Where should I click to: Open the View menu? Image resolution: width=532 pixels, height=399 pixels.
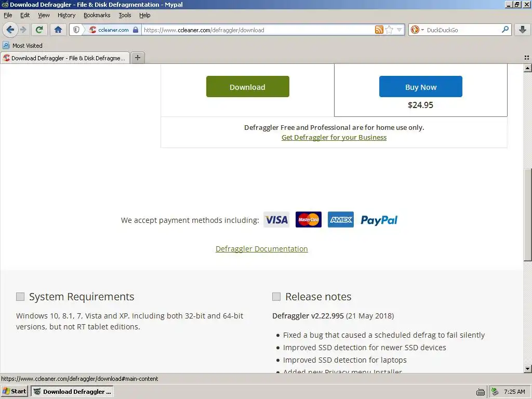[44, 15]
